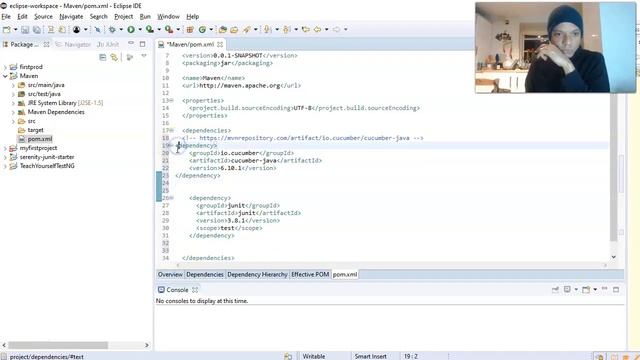Switch to the Dependencies editor tab
Viewport: 640px width, 360px height.
point(205,275)
